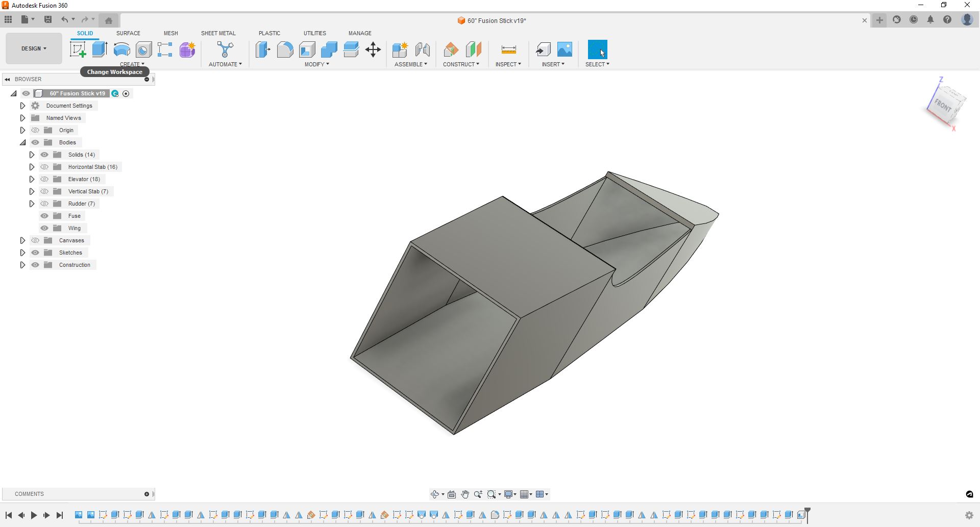Click the Save icon in the top toolbar

(48, 20)
